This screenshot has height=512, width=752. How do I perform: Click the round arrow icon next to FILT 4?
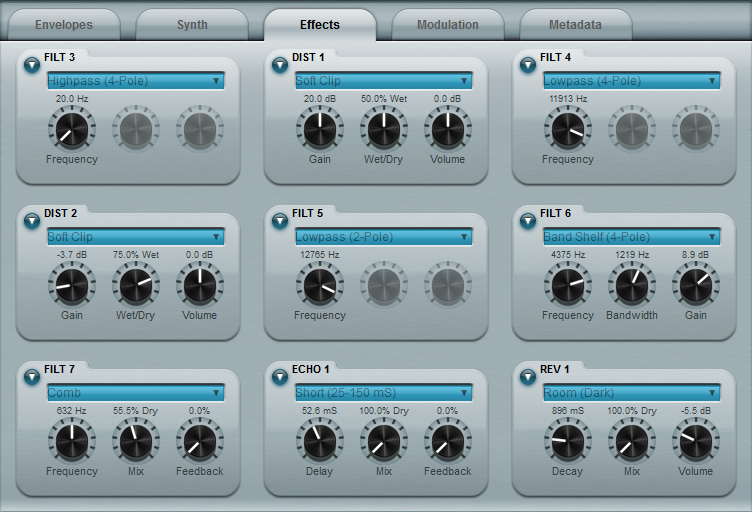[528, 65]
